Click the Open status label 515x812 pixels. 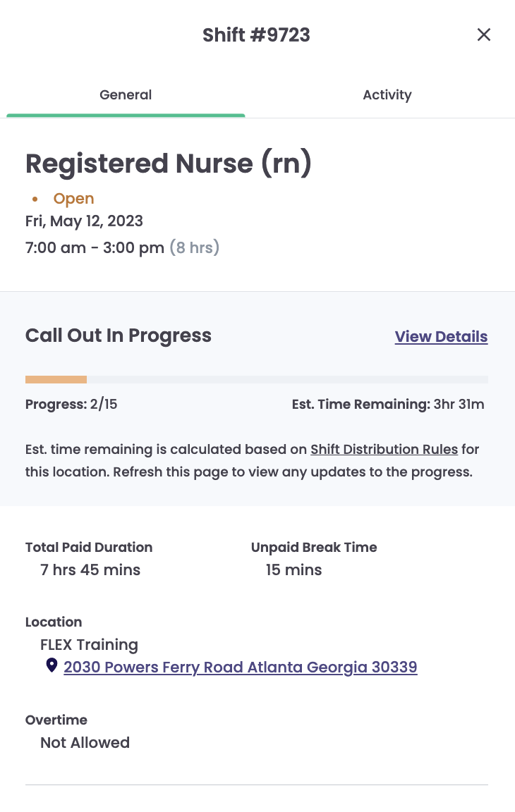[x=73, y=198]
